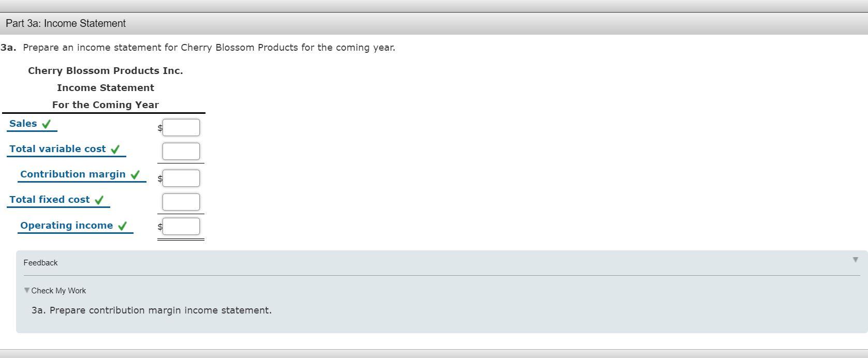
Task: Open the Sales dropdown label
Action: pyautogui.click(x=23, y=123)
